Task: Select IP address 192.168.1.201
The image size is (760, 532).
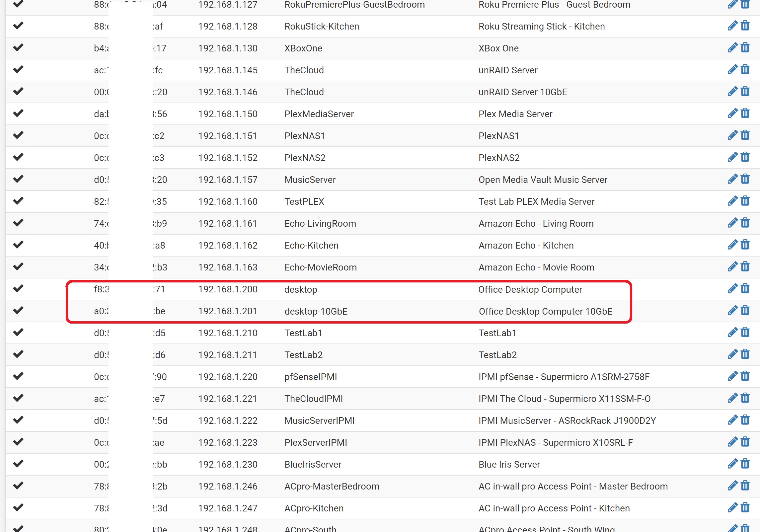Action: click(x=228, y=311)
